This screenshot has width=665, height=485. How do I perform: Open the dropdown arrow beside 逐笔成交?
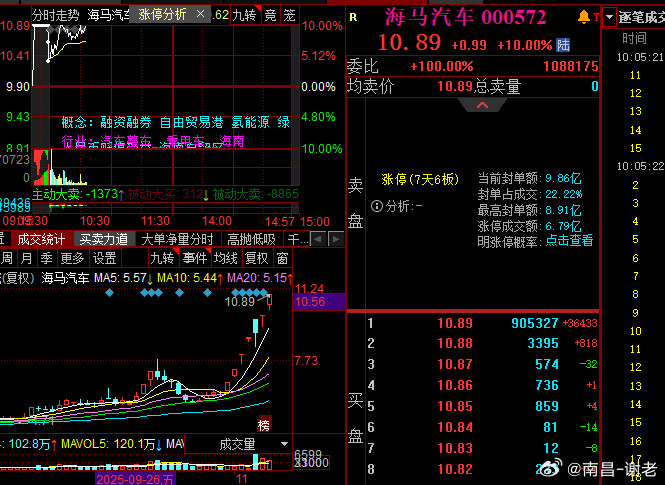click(609, 17)
